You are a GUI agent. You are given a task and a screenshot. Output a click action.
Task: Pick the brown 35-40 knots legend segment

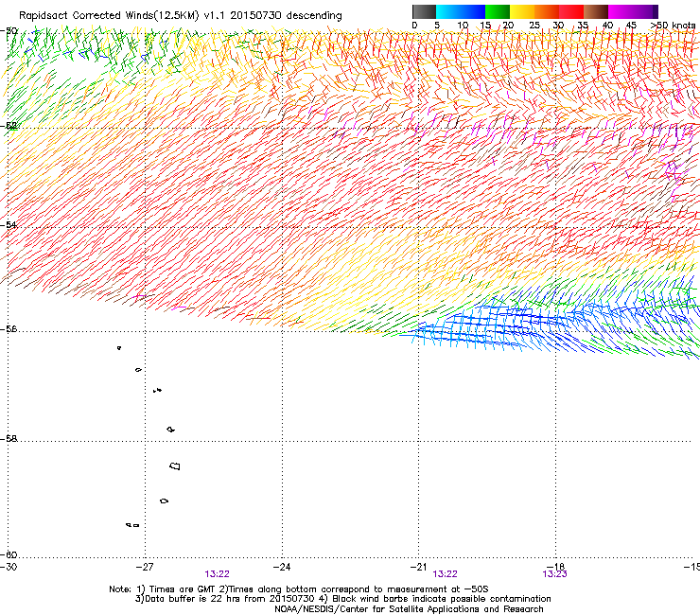596,11
